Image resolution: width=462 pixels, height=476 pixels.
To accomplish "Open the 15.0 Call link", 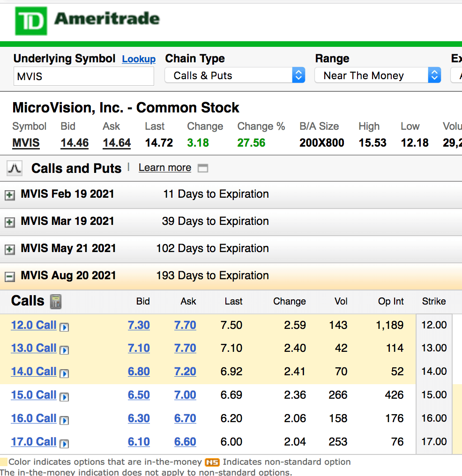I will (x=34, y=394).
